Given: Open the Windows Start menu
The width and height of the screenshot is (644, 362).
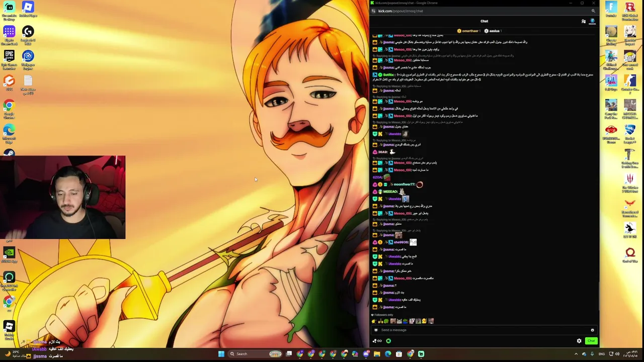Looking at the screenshot, I should click(221, 354).
